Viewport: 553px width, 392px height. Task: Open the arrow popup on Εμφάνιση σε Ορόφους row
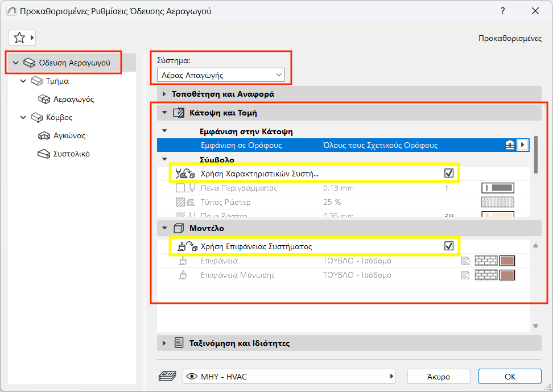click(x=523, y=145)
